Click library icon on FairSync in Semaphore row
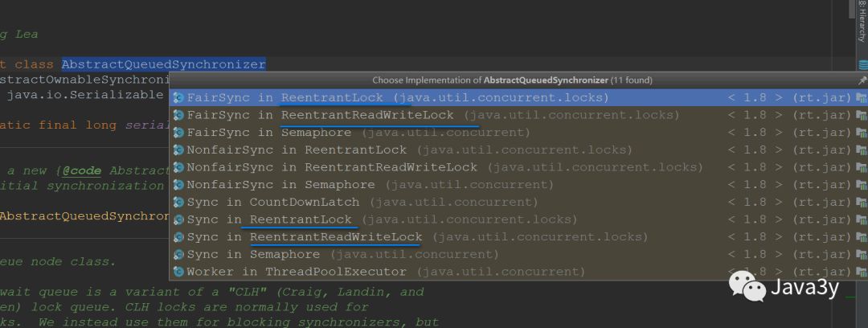This screenshot has height=328, width=868. [x=862, y=133]
